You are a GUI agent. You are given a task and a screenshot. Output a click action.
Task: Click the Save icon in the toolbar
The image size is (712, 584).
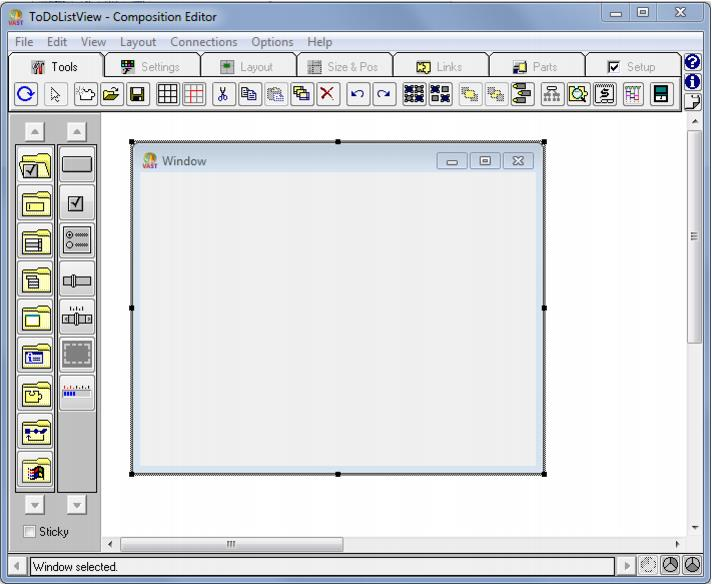pos(137,95)
